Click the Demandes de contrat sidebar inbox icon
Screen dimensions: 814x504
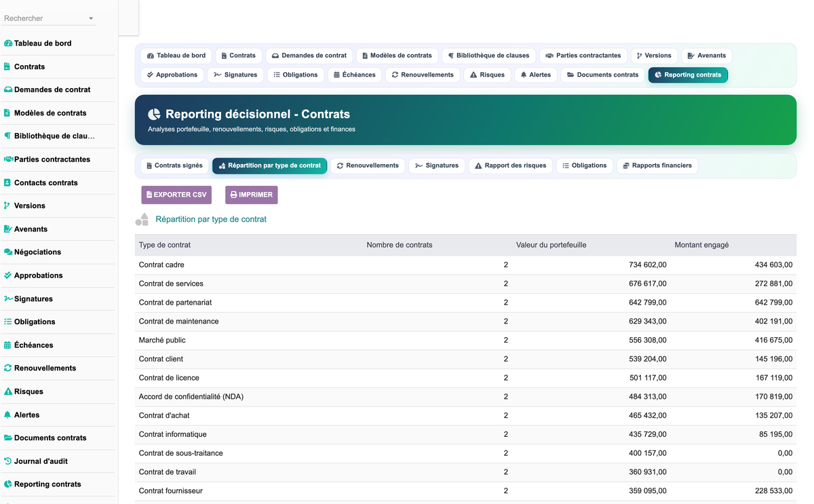(x=8, y=90)
